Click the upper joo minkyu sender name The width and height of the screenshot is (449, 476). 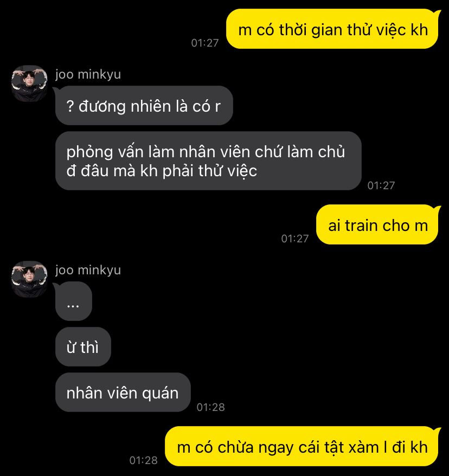coord(88,74)
